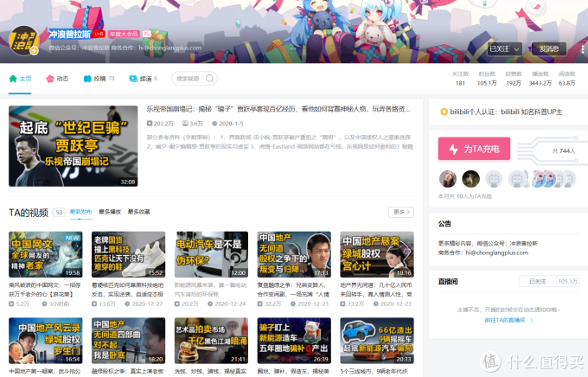Screen dimensions: 588x377
Task: Open 66亿造出9辆摇摇车 video thumbnail
Action: [377, 341]
